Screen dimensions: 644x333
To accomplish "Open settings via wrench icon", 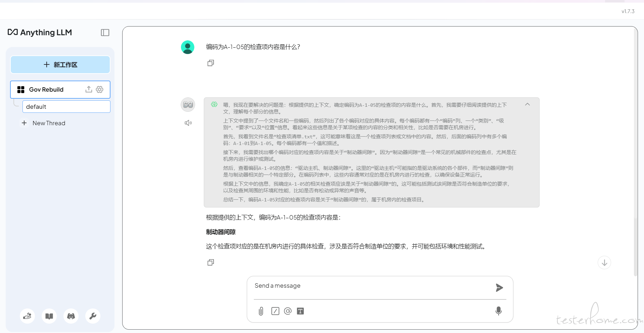I will [x=93, y=316].
